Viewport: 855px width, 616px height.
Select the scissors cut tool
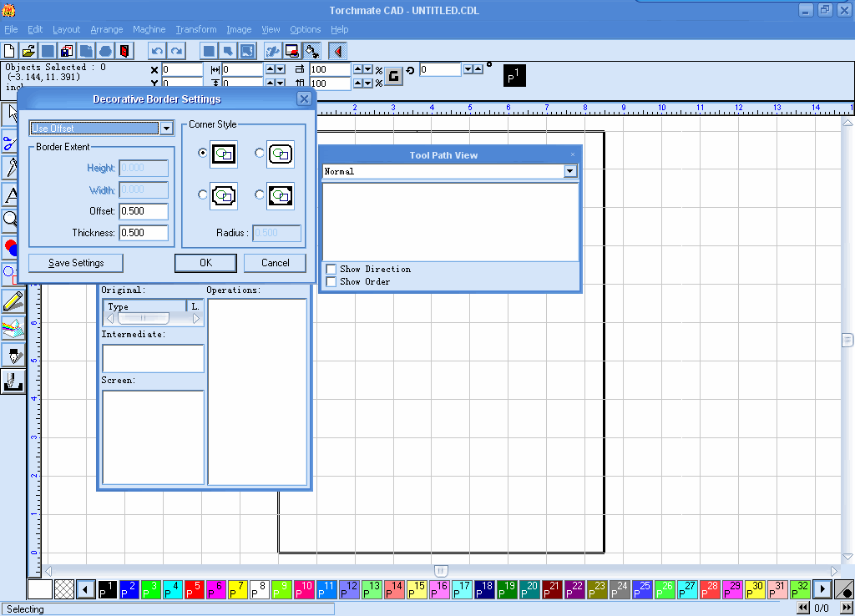coord(9,143)
